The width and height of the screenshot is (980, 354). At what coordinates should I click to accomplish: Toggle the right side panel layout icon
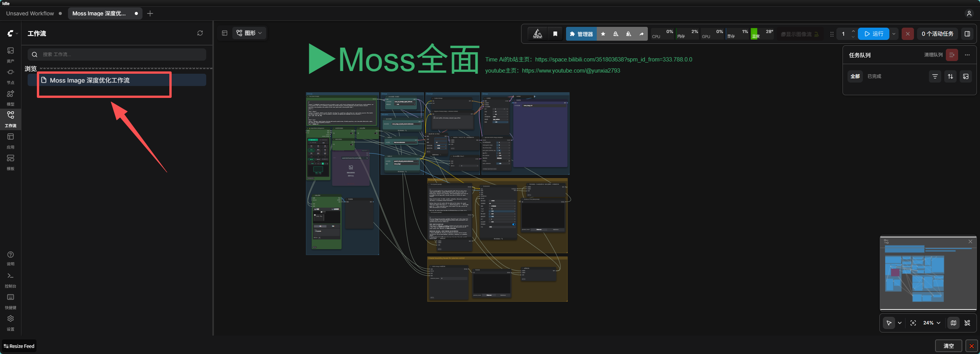(x=967, y=34)
